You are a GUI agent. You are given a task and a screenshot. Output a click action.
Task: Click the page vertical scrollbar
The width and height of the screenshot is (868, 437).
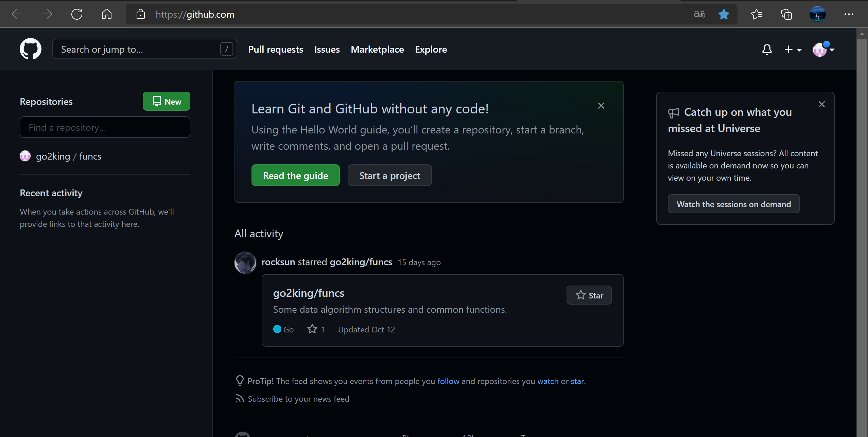[862, 238]
